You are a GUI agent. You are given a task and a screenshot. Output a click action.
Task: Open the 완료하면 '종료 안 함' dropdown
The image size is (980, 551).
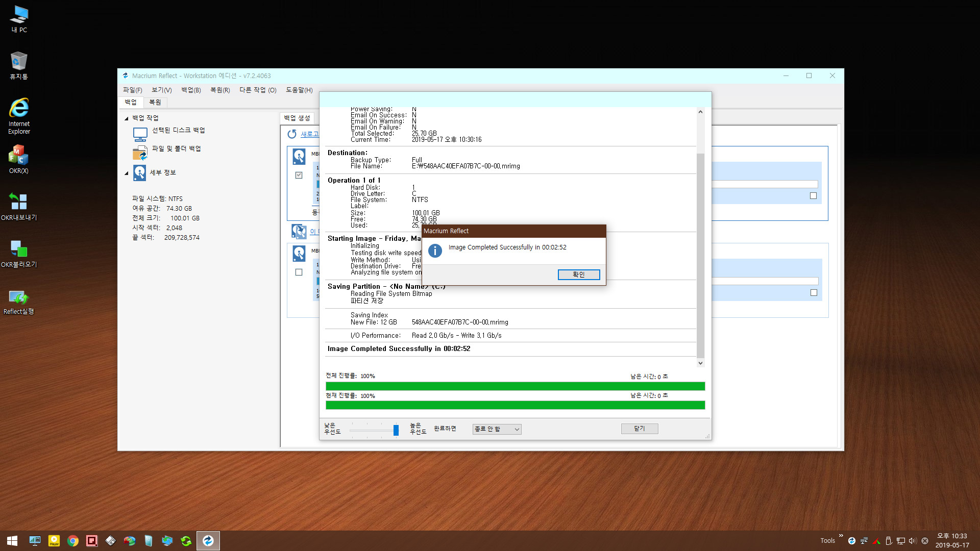[x=497, y=429]
